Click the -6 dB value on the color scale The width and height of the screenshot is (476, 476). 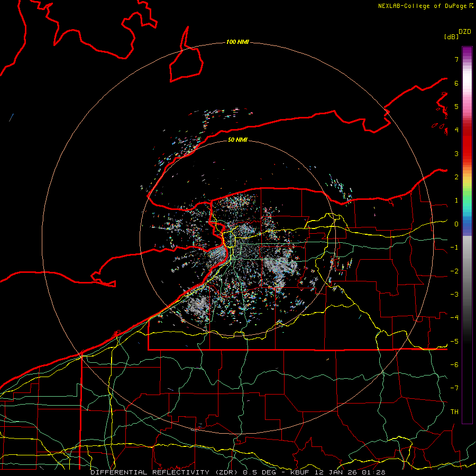(454, 365)
